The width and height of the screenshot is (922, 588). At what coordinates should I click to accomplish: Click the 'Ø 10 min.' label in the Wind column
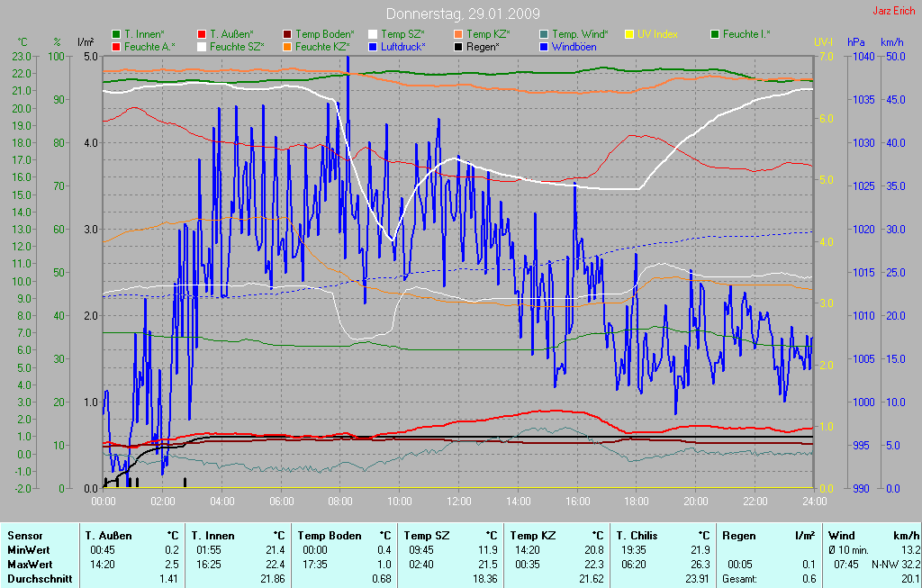tap(850, 550)
